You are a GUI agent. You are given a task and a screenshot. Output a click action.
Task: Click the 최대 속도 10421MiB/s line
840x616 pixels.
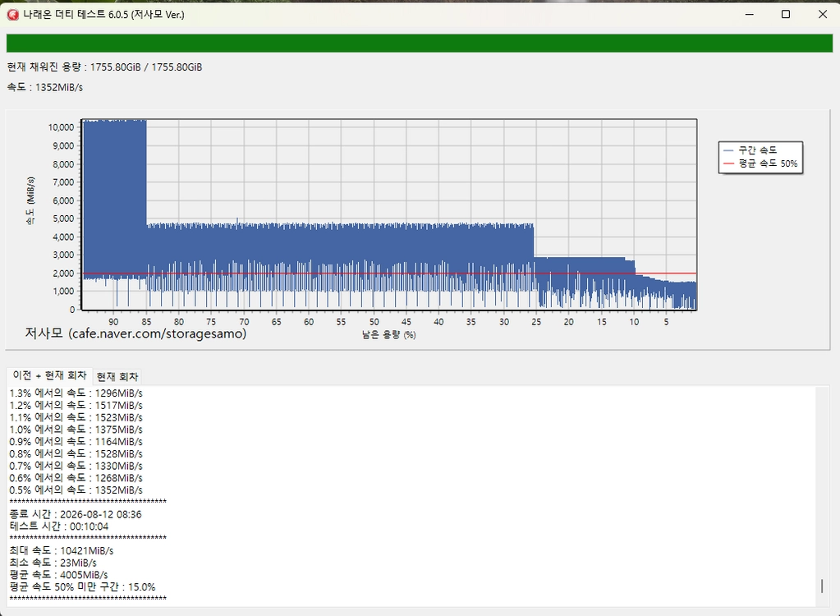coord(62,550)
